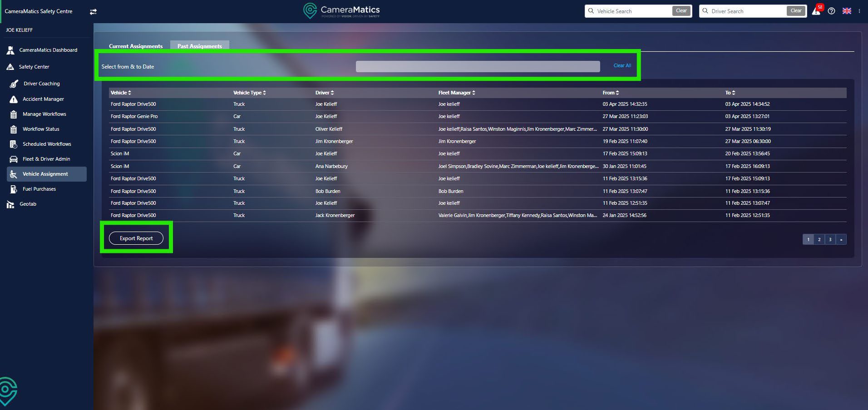Open language selector UK flag
This screenshot has height=410, width=868.
[x=847, y=11]
